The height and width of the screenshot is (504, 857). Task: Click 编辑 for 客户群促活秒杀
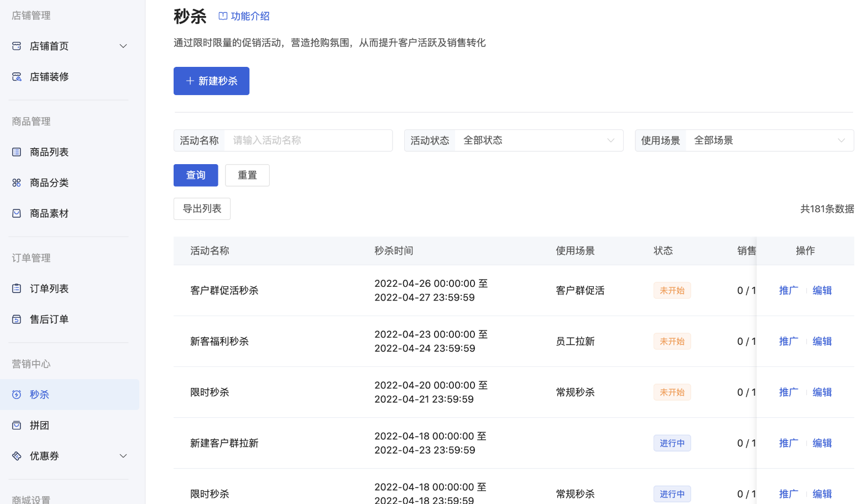click(822, 291)
